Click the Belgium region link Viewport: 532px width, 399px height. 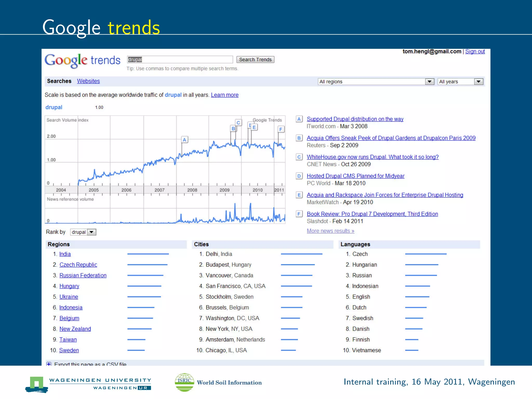pyautogui.click(x=69, y=318)
